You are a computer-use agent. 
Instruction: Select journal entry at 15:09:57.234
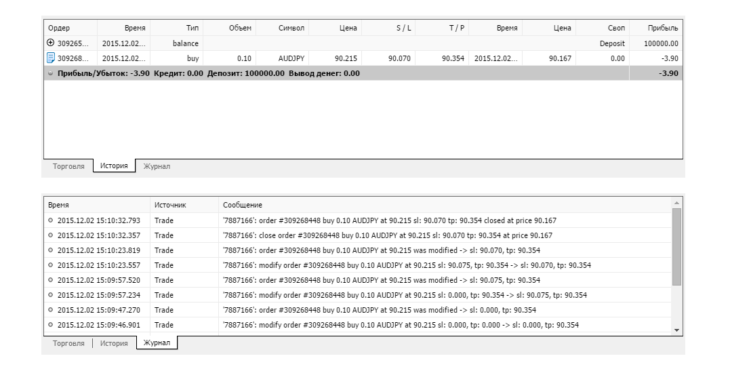pos(358,295)
